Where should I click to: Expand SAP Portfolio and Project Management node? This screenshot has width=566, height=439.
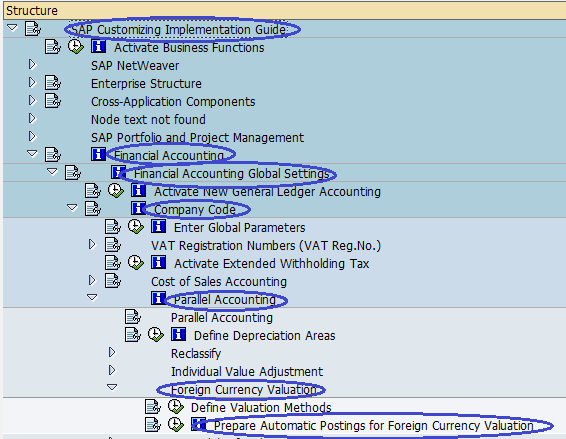pyautogui.click(x=32, y=136)
